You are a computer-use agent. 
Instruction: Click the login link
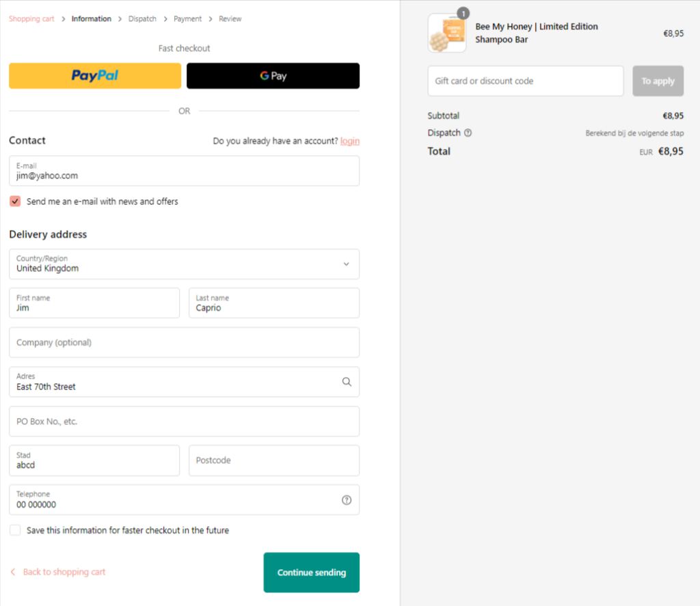tap(349, 141)
